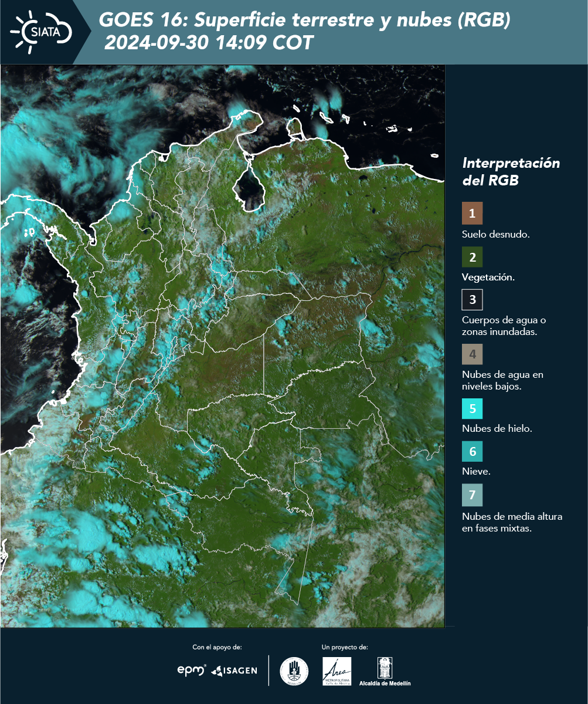Click the Alcaldía de Medellín logo
Viewport: 588px width, 704px height.
385,671
